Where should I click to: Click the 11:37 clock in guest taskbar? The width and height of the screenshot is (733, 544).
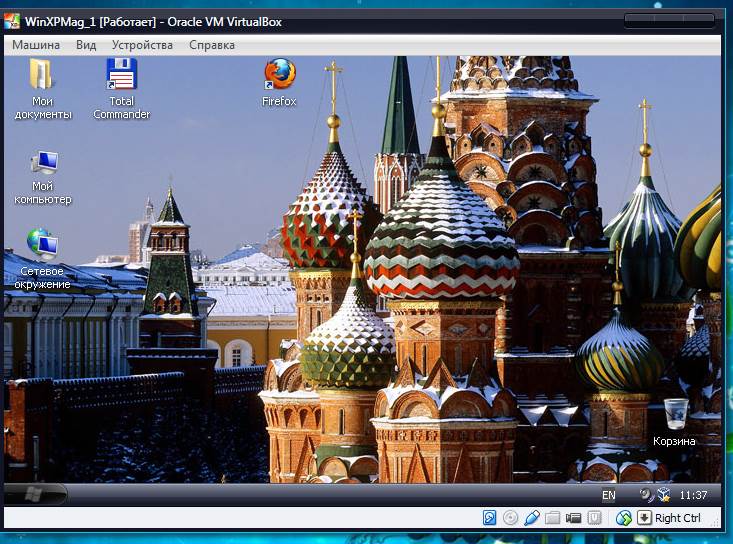coord(693,495)
